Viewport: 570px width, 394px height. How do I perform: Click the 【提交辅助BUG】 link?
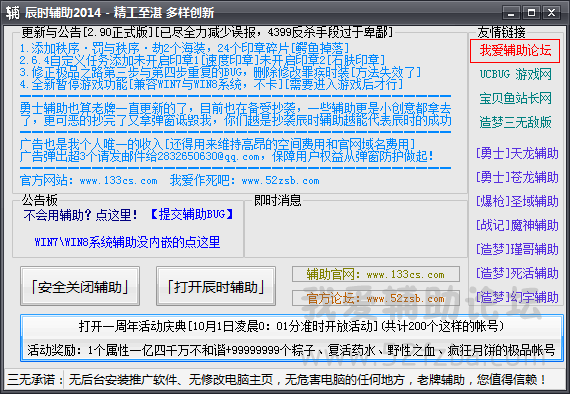coord(191,214)
